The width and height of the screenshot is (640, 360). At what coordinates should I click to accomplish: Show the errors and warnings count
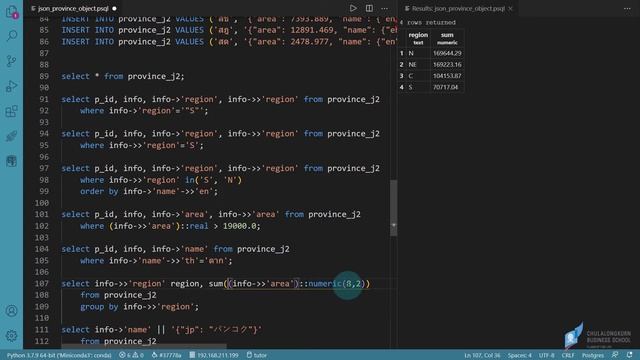click(x=131, y=355)
